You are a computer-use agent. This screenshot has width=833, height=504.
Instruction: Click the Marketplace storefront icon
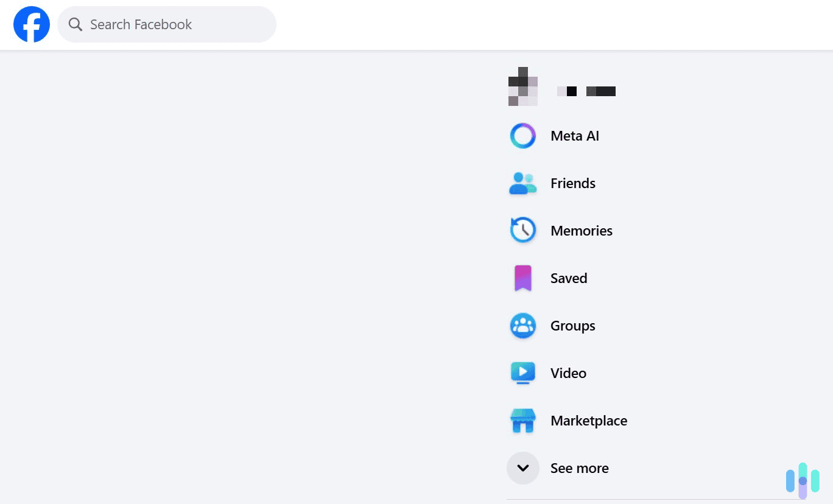tap(522, 420)
